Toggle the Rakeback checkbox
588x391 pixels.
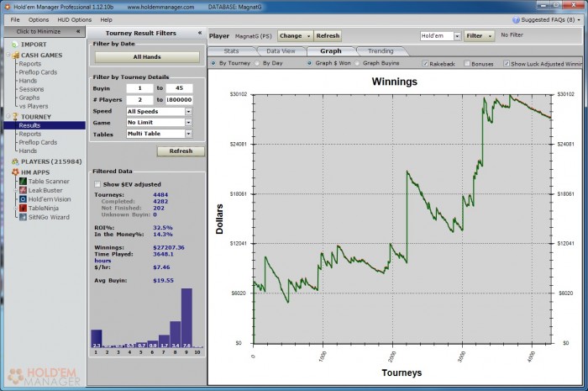pos(425,63)
